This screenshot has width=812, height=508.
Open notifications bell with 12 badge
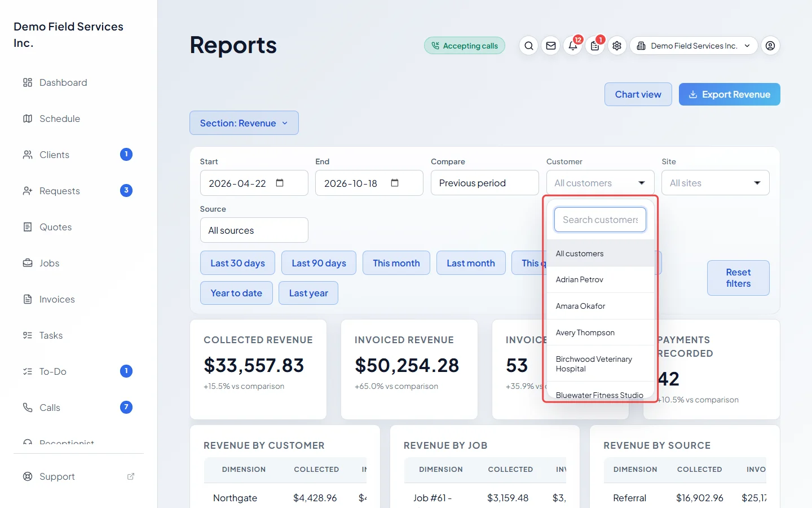573,46
